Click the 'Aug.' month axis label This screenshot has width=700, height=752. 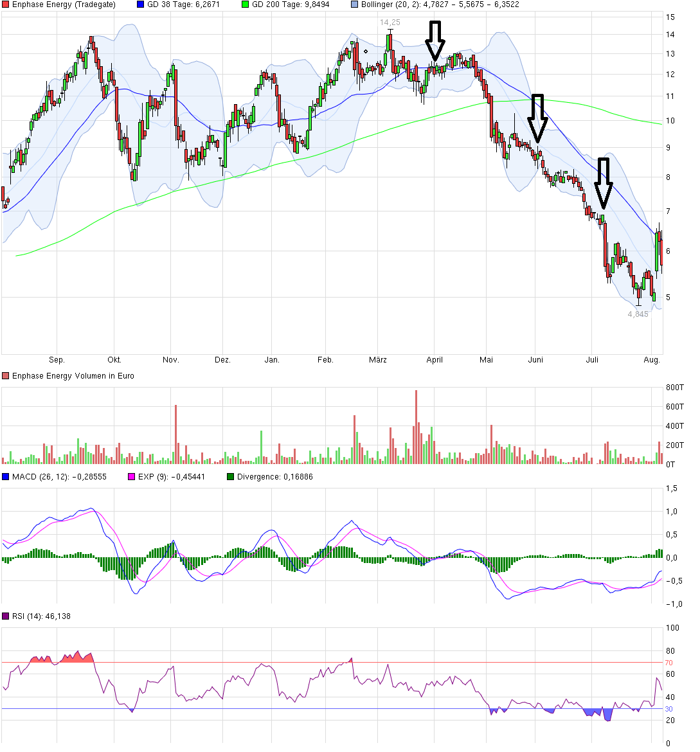652,360
